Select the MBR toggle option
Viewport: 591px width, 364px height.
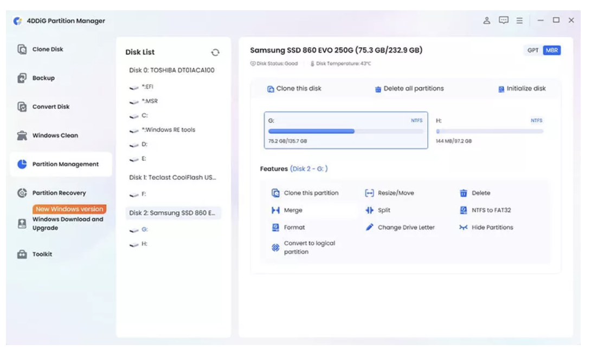pos(552,50)
